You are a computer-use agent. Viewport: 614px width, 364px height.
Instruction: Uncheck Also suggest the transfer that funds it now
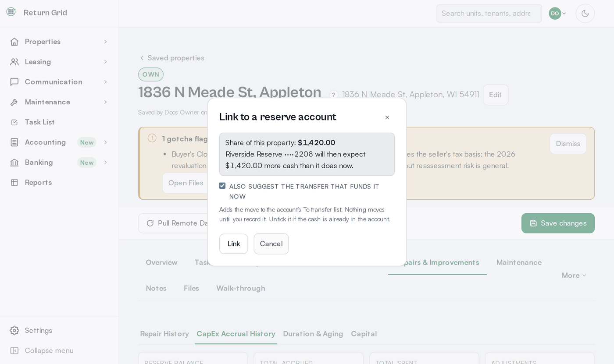click(x=222, y=186)
